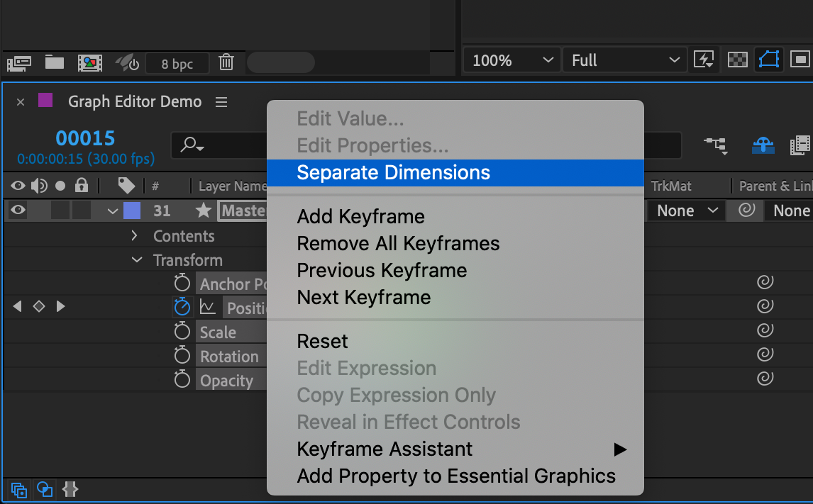The height and width of the screenshot is (504, 813).
Task: Open the Comp mini-flowchart icon
Action: click(x=716, y=145)
